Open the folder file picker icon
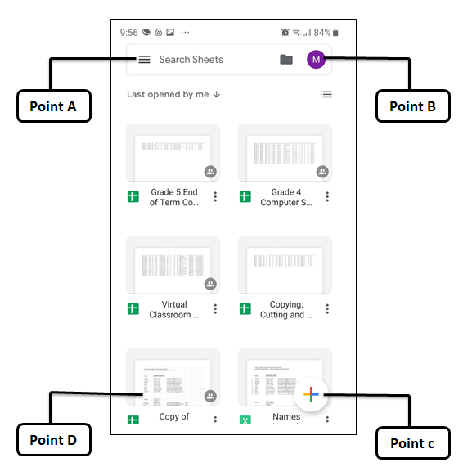Image resolution: width=463 pixels, height=476 pixels. [286, 60]
